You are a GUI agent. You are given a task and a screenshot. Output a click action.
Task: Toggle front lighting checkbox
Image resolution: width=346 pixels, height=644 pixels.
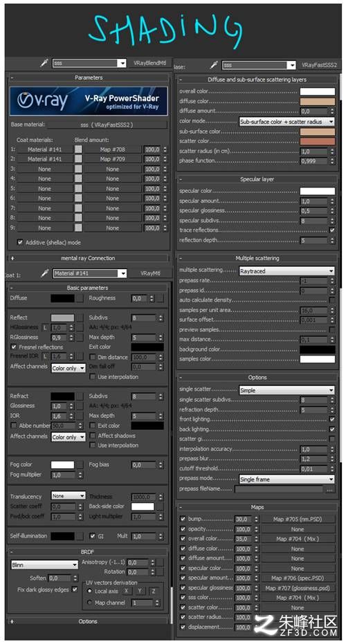point(331,419)
